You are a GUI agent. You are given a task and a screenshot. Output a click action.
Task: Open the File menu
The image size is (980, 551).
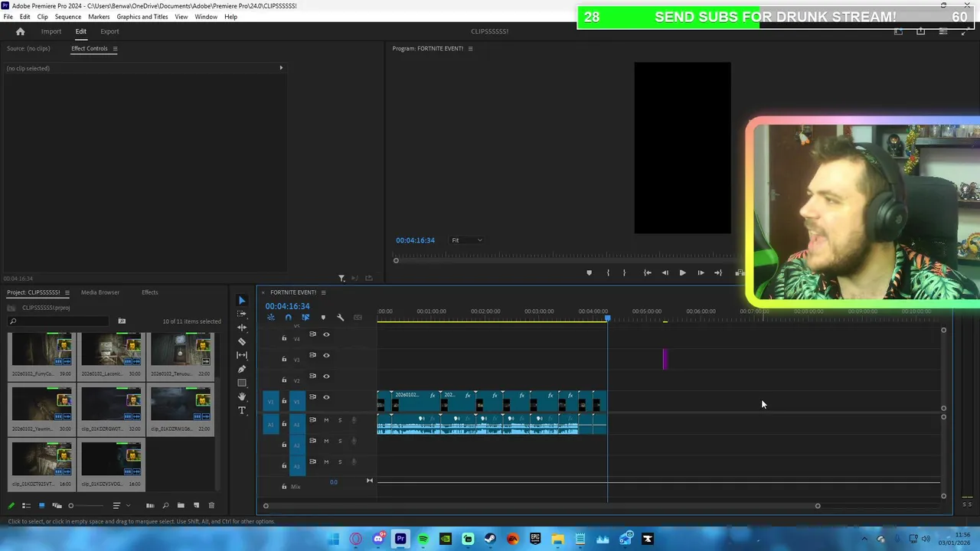pyautogui.click(x=8, y=17)
